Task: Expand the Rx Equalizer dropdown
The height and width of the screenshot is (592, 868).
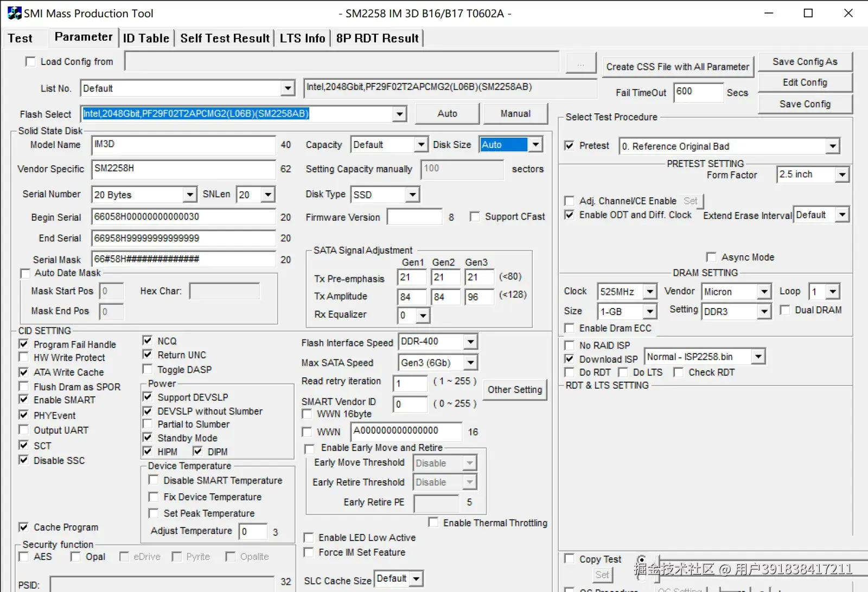Action: (x=423, y=315)
